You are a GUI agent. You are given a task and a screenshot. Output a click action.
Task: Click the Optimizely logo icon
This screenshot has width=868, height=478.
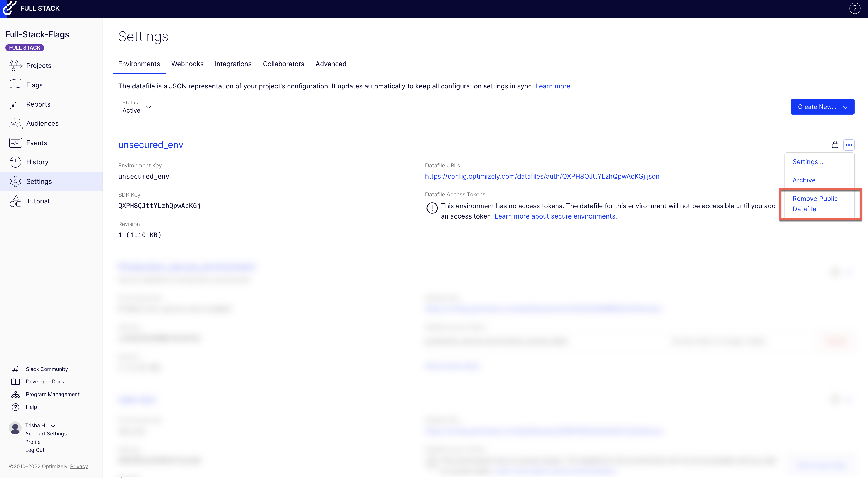9,8
